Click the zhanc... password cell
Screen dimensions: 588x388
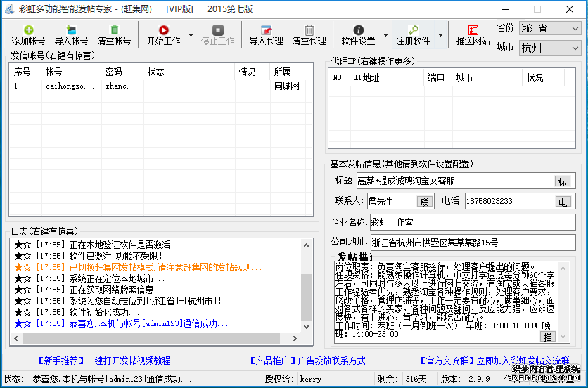(122, 86)
